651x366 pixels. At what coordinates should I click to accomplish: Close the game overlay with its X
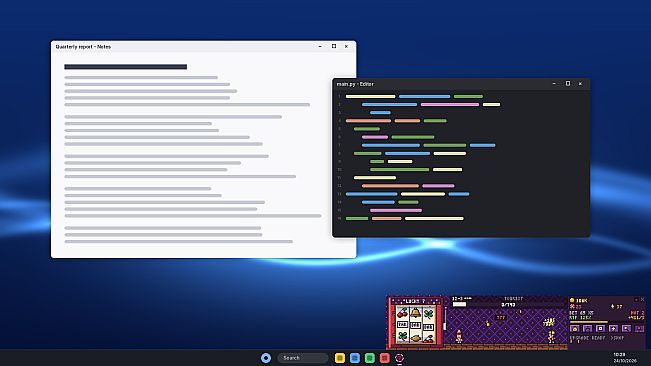tap(642, 299)
